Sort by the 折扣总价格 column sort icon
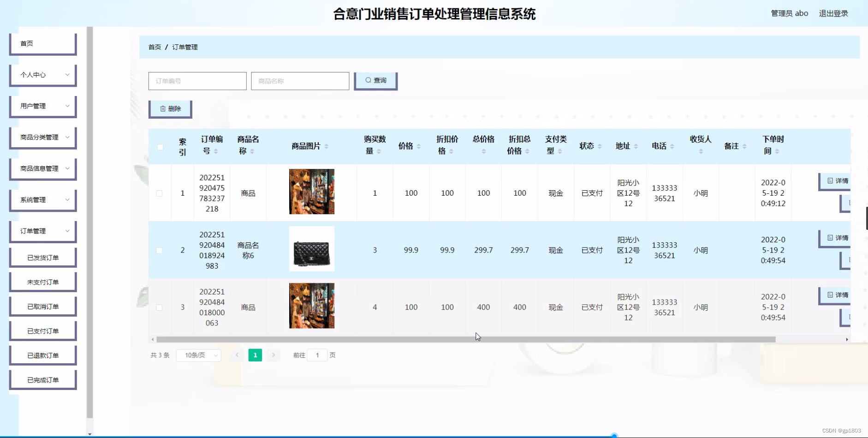 (x=527, y=151)
